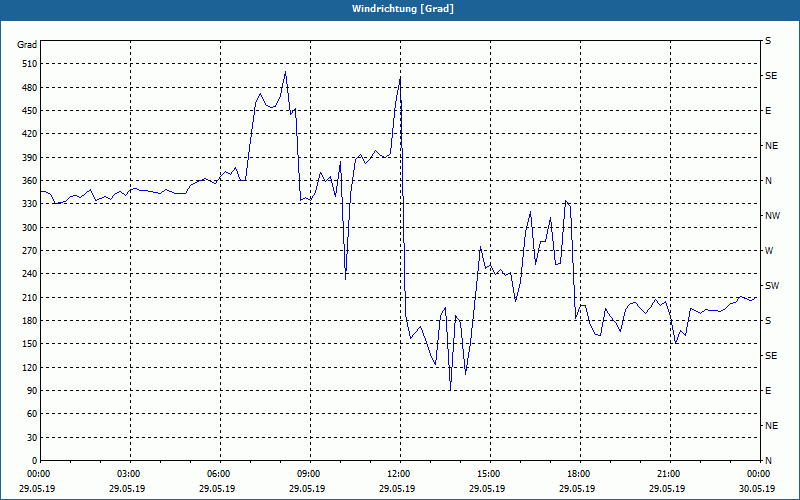Click the SW compass label

coord(772,286)
